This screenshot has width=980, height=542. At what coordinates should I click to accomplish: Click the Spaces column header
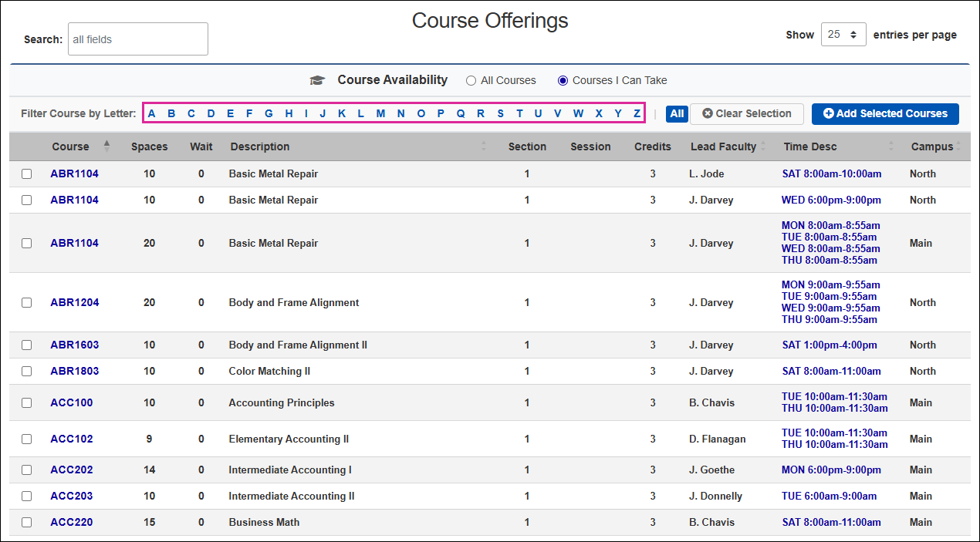coord(150,146)
